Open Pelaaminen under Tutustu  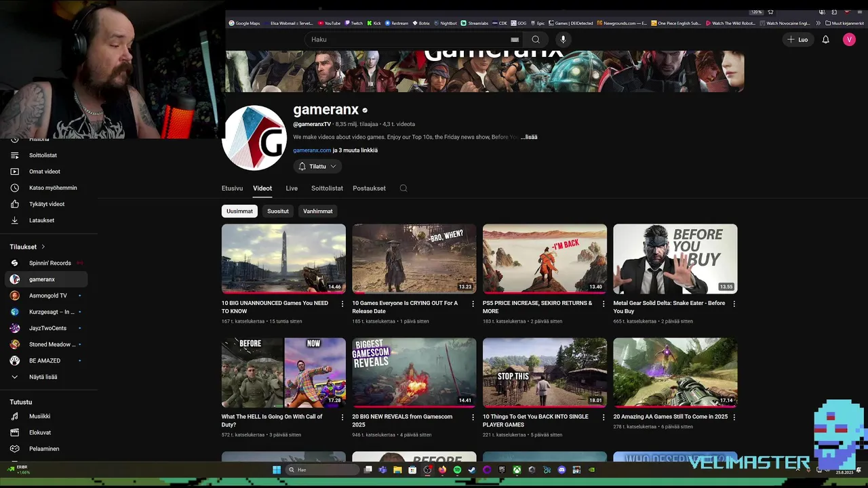point(46,449)
